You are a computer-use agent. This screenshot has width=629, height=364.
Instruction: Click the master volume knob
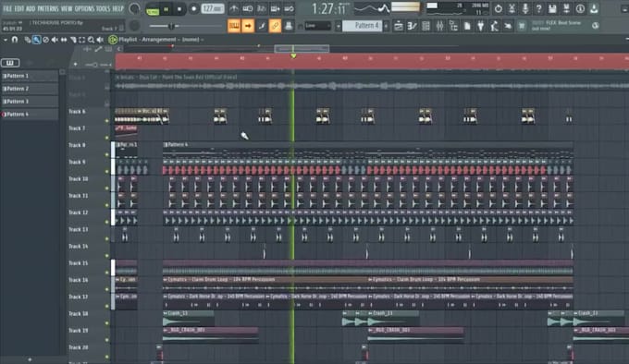click(x=135, y=8)
